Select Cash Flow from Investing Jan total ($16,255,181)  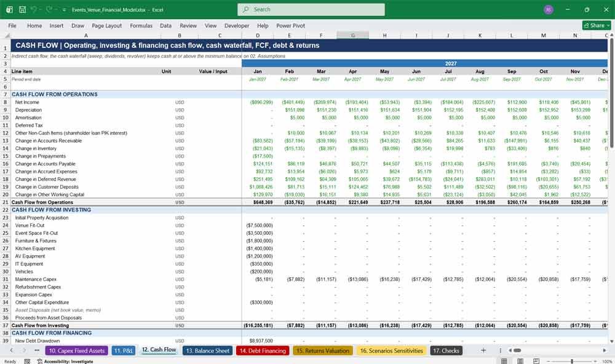[x=258, y=325]
